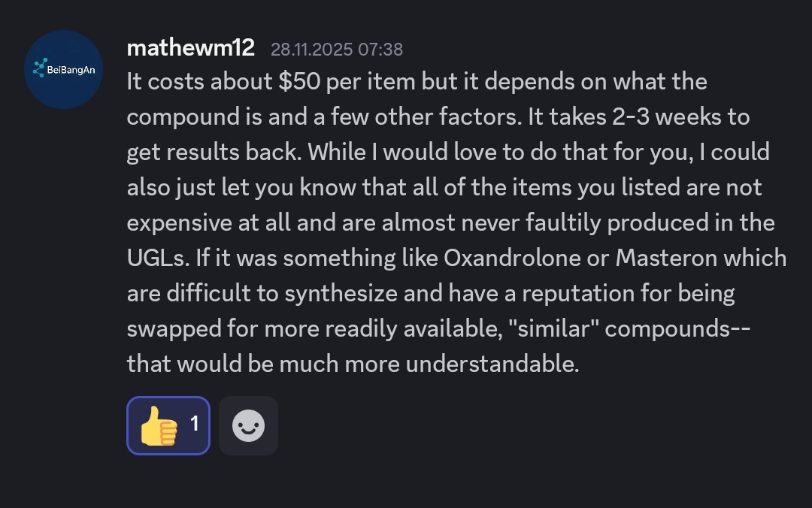This screenshot has width=812, height=508.
Task: Click the 28.11.2025 07:38 timestamp
Action: (336, 50)
